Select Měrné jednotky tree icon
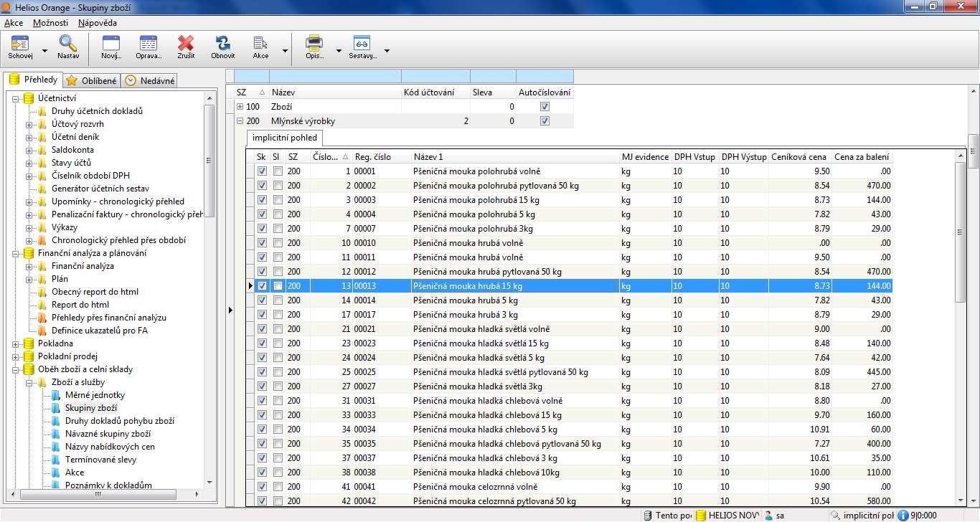The image size is (980, 522). (x=57, y=395)
